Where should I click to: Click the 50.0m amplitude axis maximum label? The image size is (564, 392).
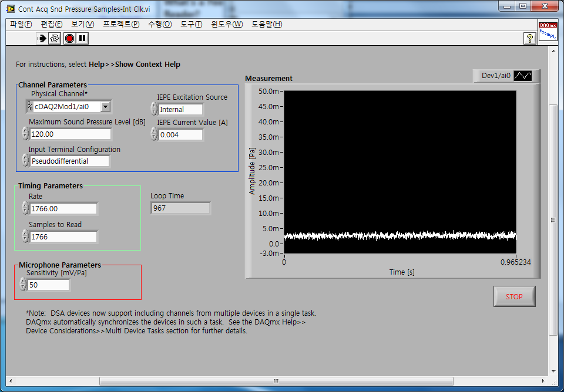(268, 92)
